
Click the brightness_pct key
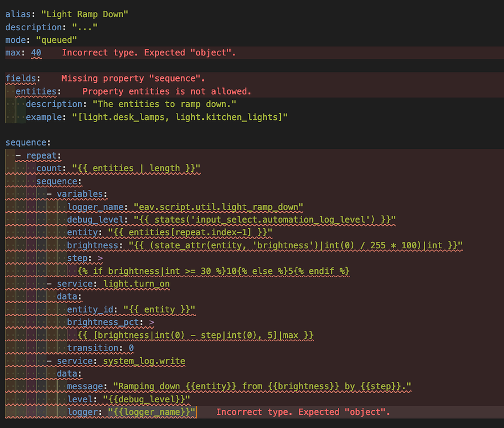[103, 322]
